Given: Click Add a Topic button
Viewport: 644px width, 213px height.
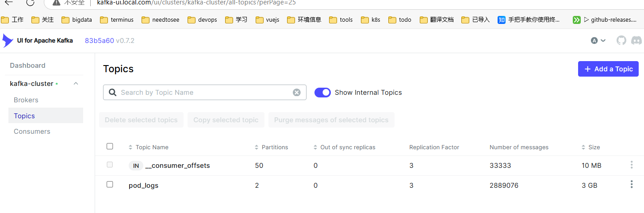Looking at the screenshot, I should pos(608,69).
